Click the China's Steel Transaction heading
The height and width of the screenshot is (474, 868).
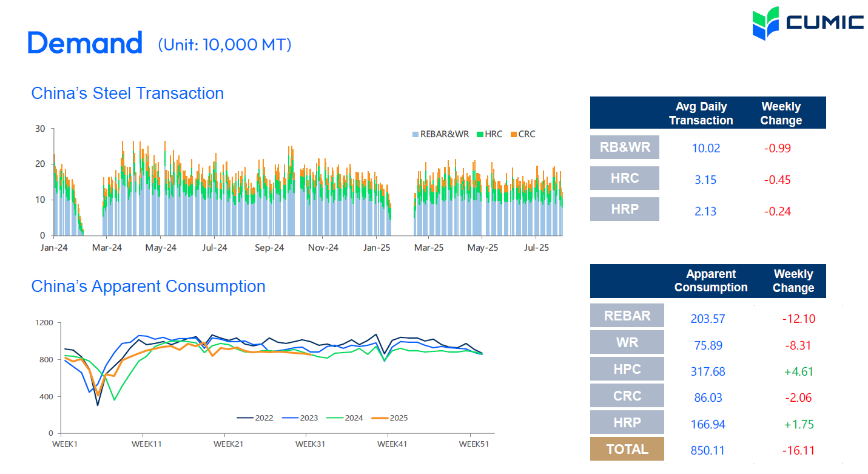127,93
